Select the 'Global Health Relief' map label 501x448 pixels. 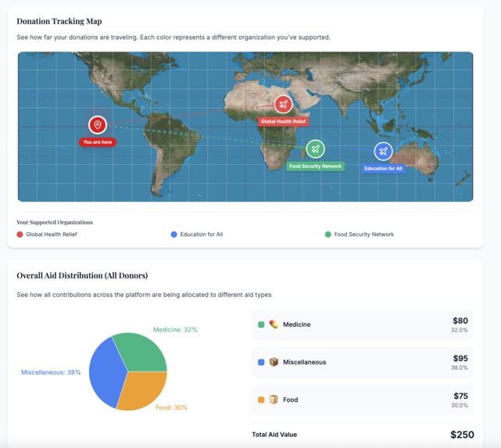[x=284, y=121]
